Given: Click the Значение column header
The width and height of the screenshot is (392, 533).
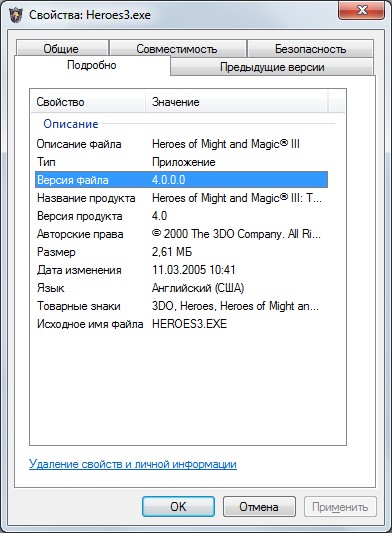Looking at the screenshot, I should pyautogui.click(x=237, y=102).
